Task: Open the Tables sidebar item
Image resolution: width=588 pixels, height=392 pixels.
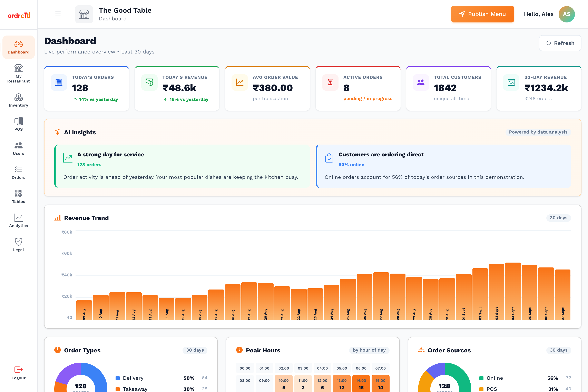Action: click(19, 196)
